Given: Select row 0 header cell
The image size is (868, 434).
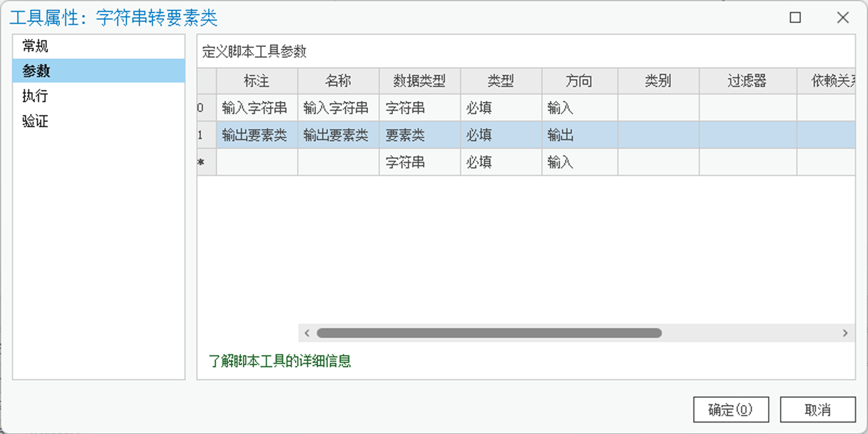Looking at the screenshot, I should pyautogui.click(x=206, y=108).
